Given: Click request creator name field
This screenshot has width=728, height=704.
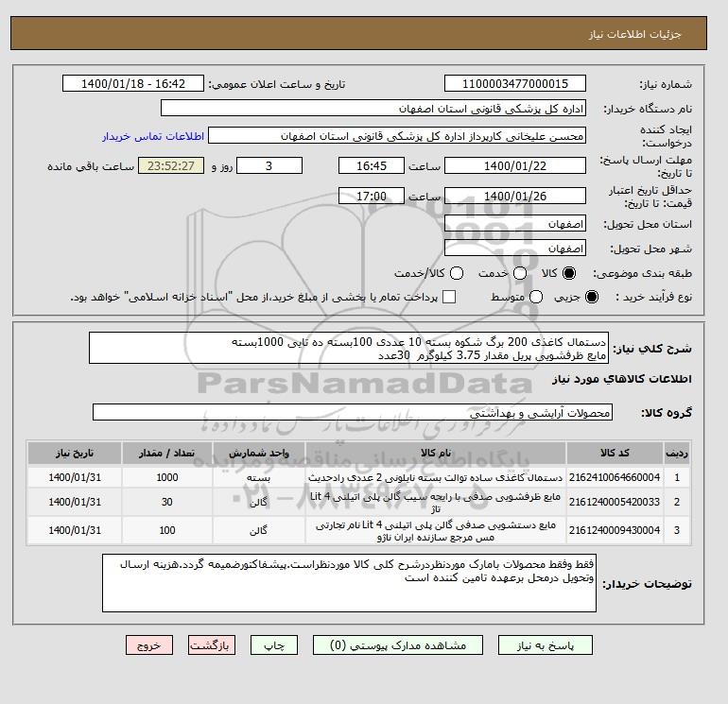Looking at the screenshot, I should [x=397, y=136].
